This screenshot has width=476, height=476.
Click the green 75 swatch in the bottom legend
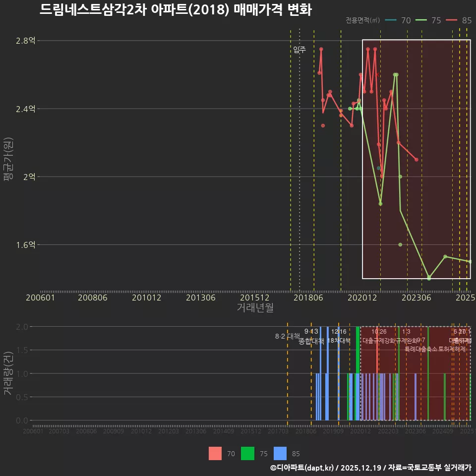tap(247, 453)
